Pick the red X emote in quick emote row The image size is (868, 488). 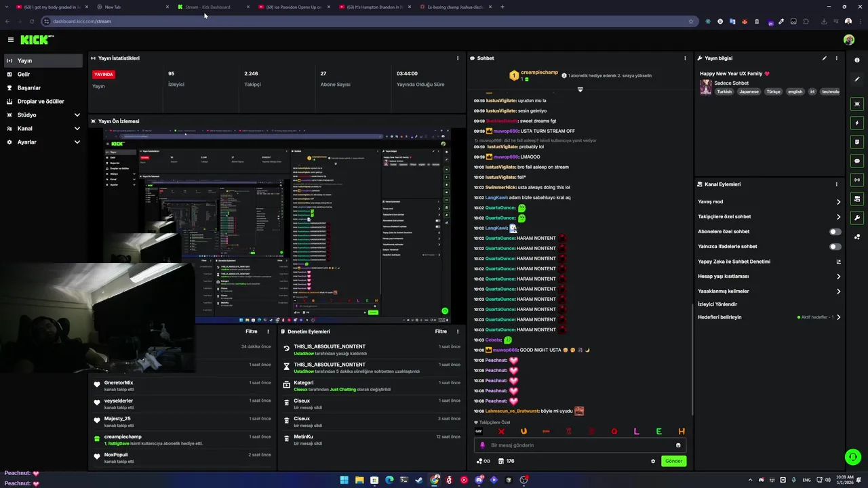point(501,432)
